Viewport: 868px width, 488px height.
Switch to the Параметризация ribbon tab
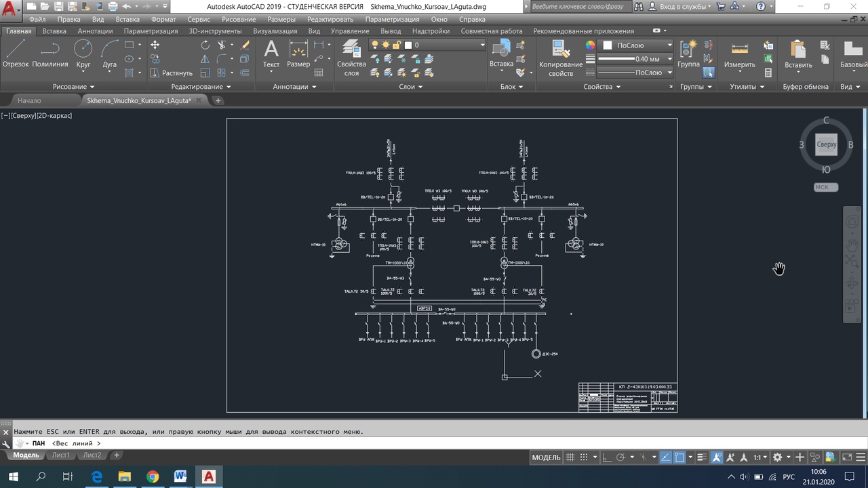[x=151, y=31]
